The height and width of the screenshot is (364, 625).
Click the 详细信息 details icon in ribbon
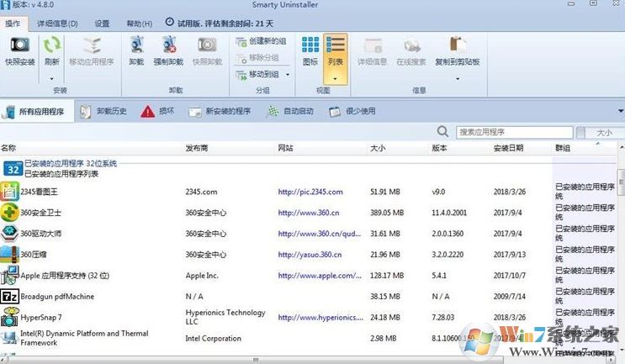click(373, 45)
